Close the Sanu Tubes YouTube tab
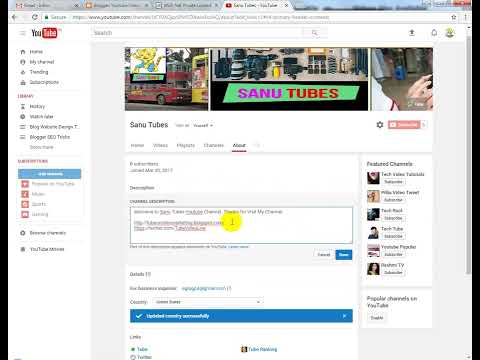480x360 pixels. (x=286, y=5)
